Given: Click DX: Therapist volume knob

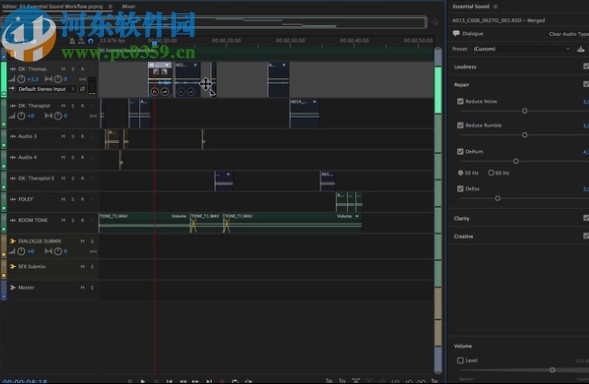Looking at the screenshot, I should 21,116.
